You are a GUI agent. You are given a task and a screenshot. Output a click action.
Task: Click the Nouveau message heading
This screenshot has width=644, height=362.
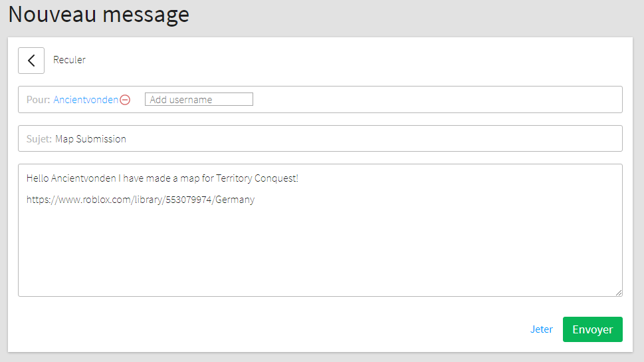[98, 15]
